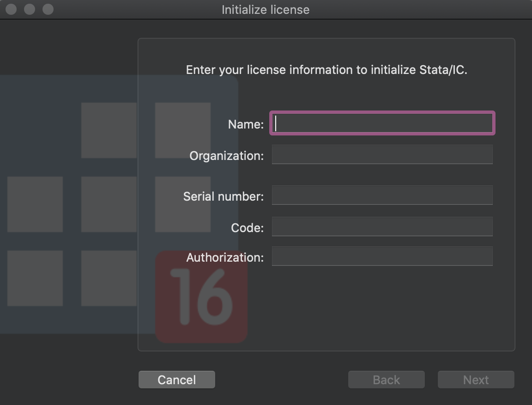This screenshot has width=532, height=405.
Task: Click the Code entry field
Action: point(382,227)
